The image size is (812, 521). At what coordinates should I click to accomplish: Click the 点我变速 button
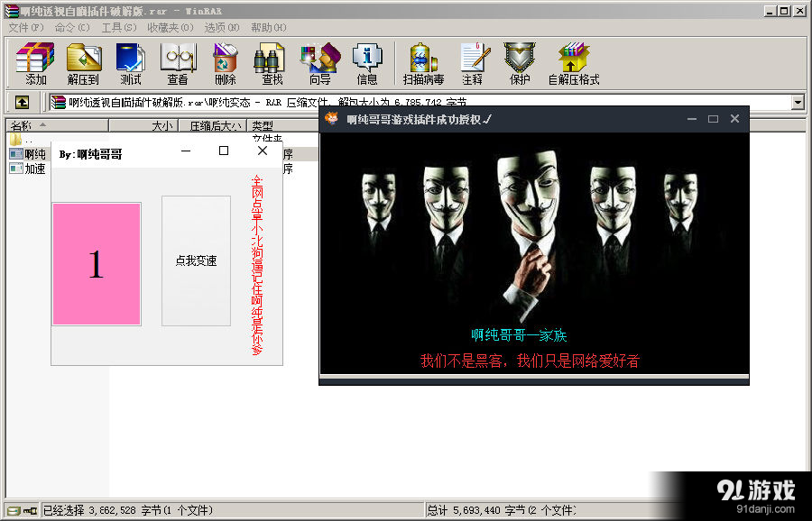coord(197,260)
